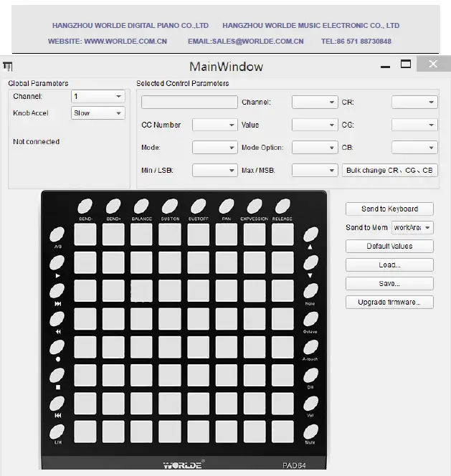Screen dimensions: 451x476
Task: Click the MainWindow app icon in title bar
Action: [x=8, y=66]
